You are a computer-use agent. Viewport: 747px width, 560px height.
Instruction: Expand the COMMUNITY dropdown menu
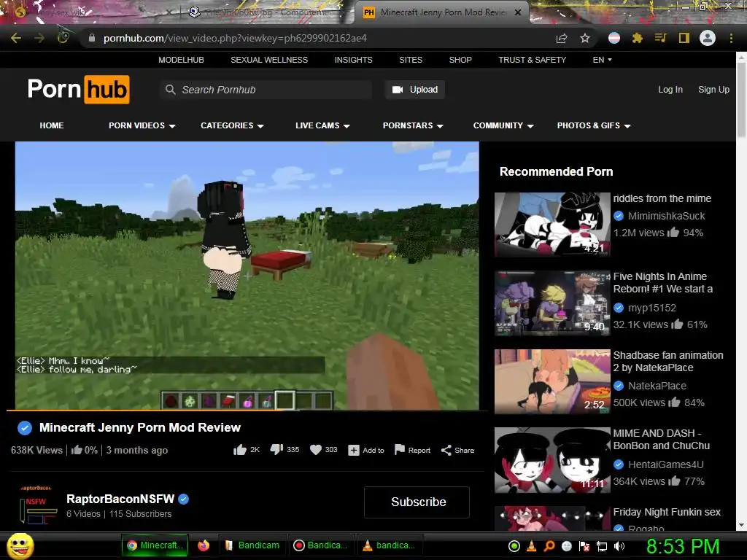coord(503,125)
